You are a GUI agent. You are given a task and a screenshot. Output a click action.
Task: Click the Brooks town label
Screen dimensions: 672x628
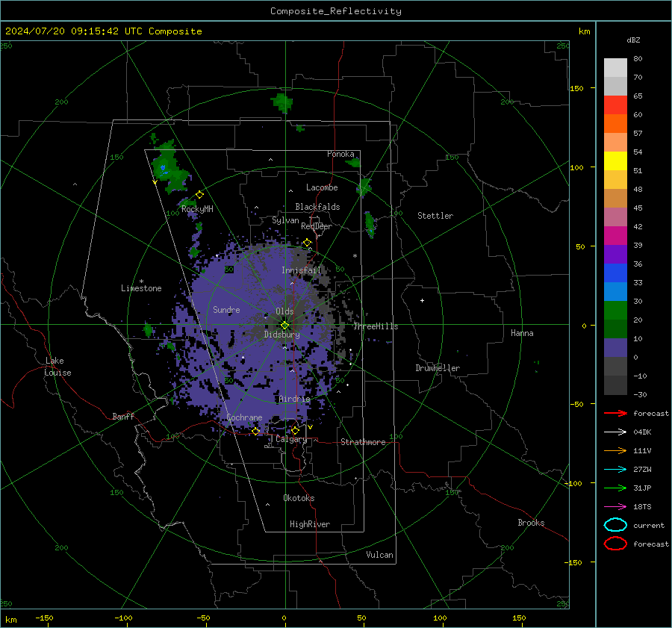[531, 523]
